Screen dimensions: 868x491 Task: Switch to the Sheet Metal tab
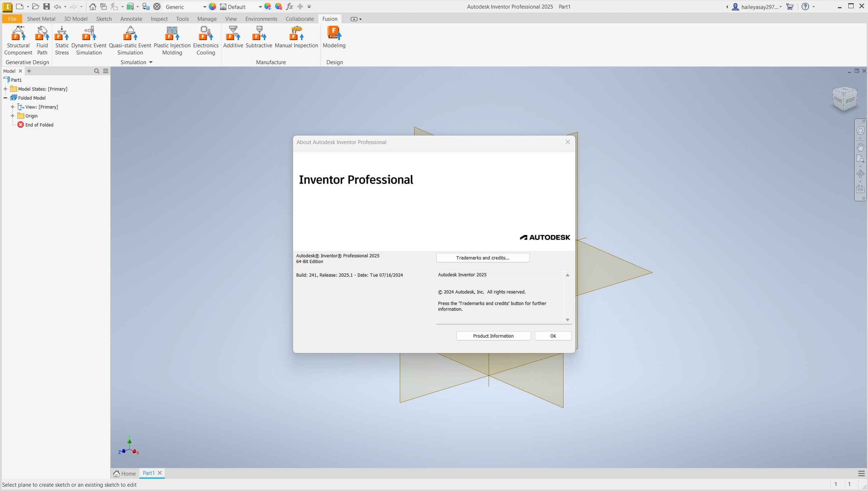[x=41, y=19]
